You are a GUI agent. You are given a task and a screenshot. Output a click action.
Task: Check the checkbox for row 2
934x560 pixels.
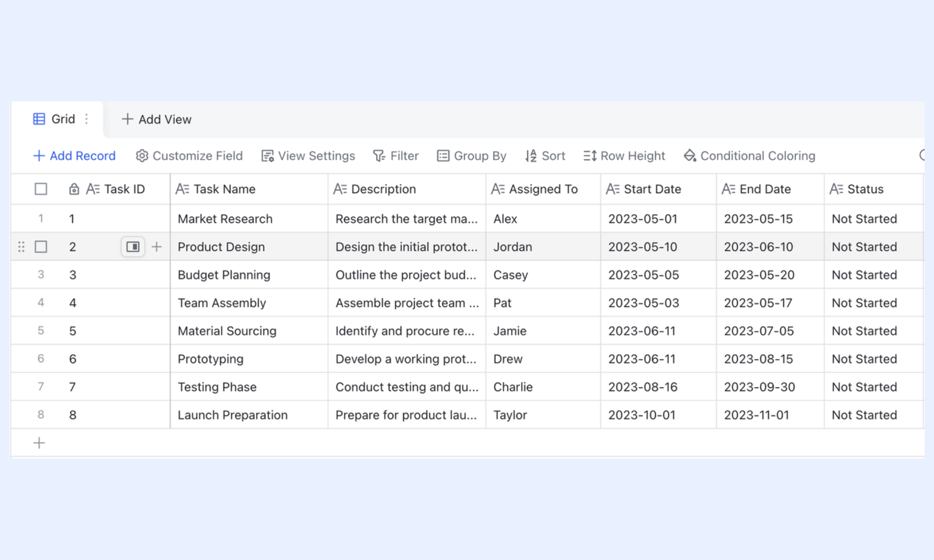[x=41, y=247]
